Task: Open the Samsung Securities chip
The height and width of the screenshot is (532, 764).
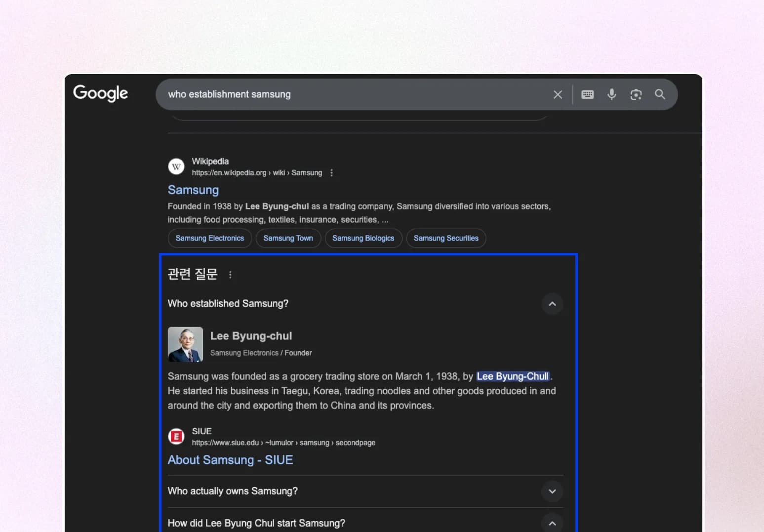Action: click(446, 238)
